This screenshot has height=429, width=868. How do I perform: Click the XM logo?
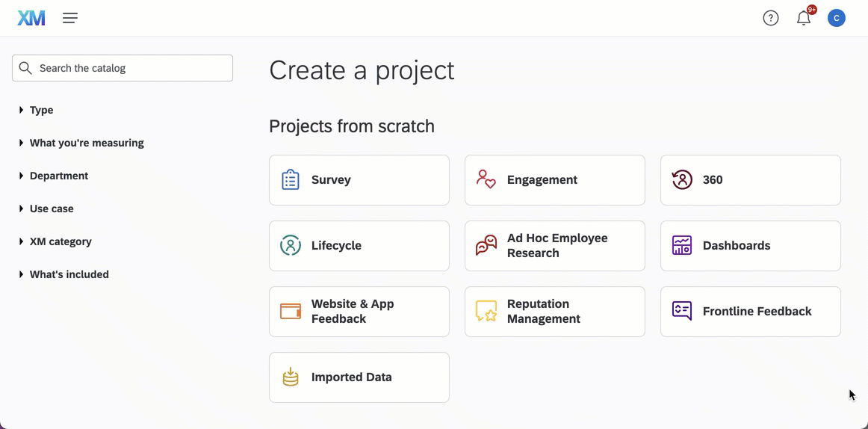pyautogui.click(x=31, y=18)
